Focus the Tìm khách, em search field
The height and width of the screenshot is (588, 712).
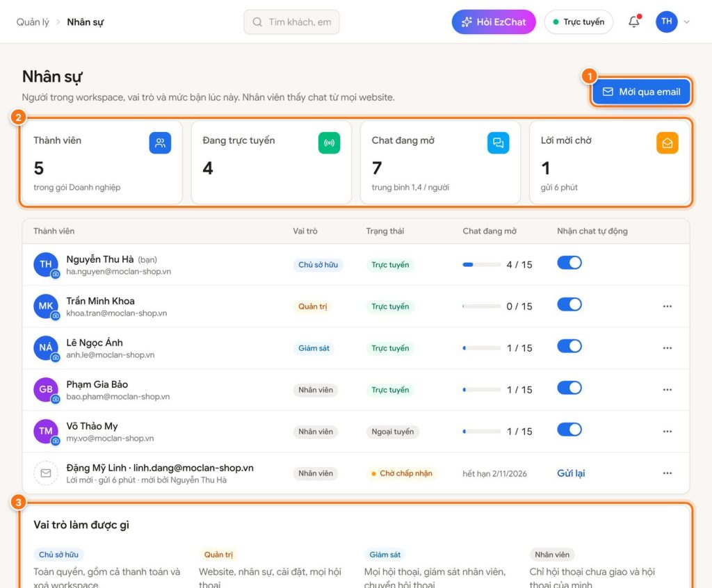[291, 22]
